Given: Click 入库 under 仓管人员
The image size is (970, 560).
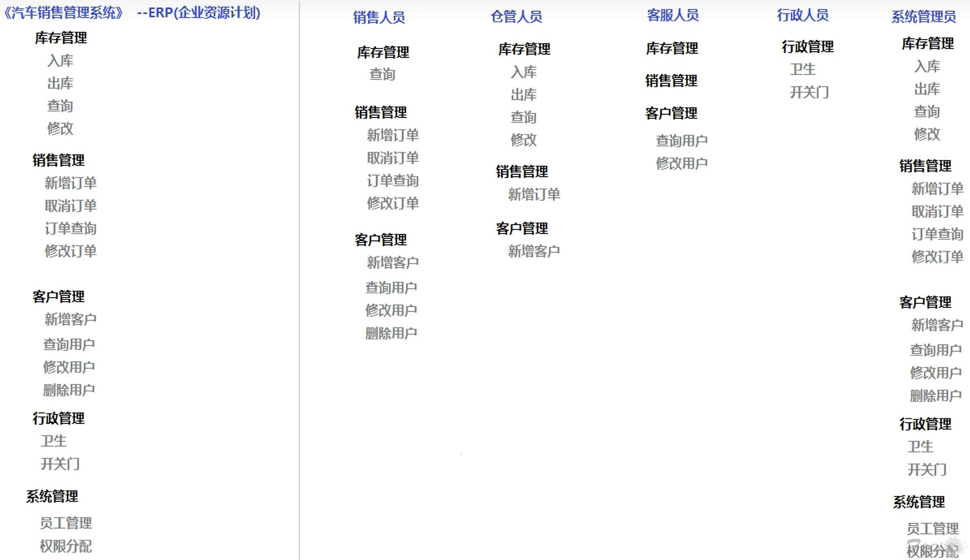Looking at the screenshot, I should (x=524, y=72).
